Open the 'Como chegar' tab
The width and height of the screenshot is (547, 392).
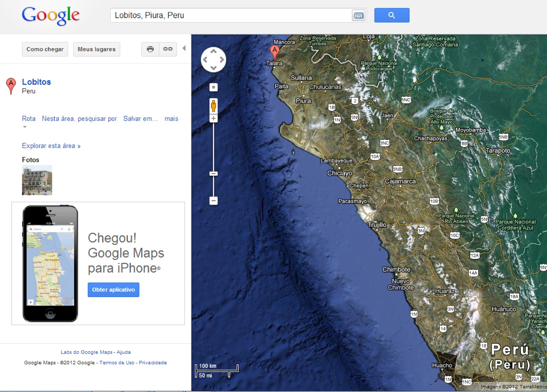[x=45, y=49]
